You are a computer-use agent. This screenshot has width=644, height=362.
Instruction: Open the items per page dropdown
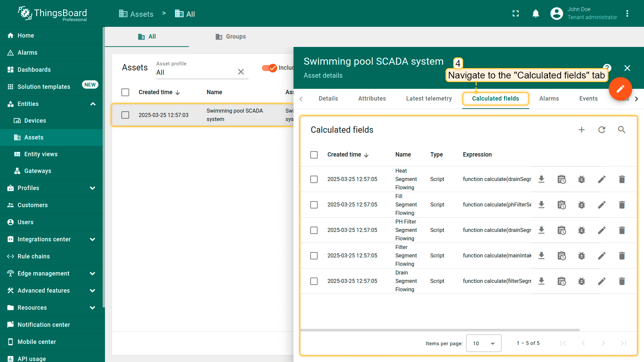click(x=483, y=343)
